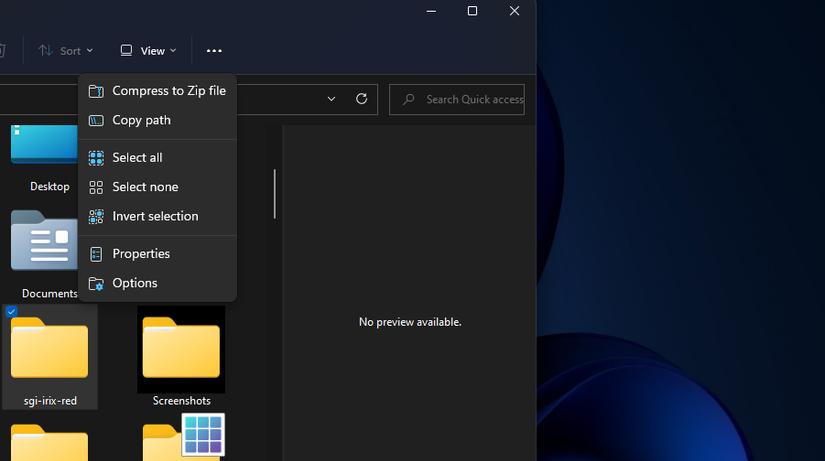Select the sgi-irix-red folder icon
The width and height of the screenshot is (825, 461).
point(49,347)
